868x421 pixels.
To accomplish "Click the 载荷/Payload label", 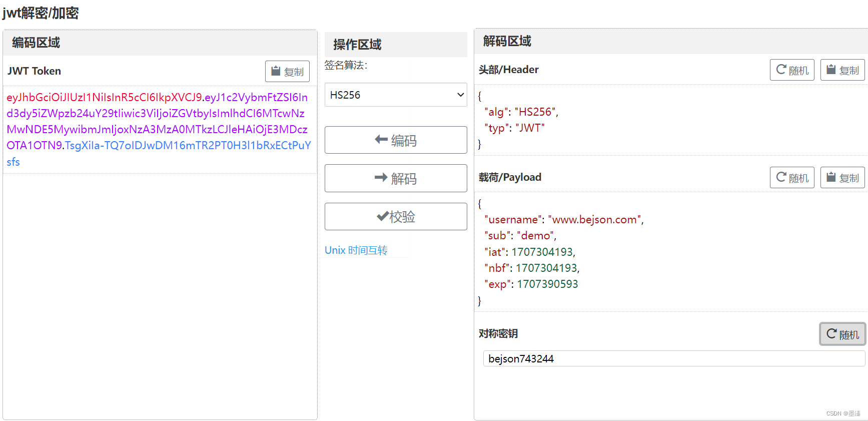I will tap(510, 177).
